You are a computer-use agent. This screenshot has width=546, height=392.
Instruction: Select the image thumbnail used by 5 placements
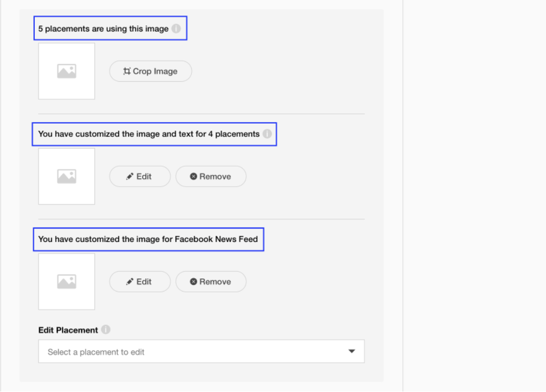[x=66, y=71]
